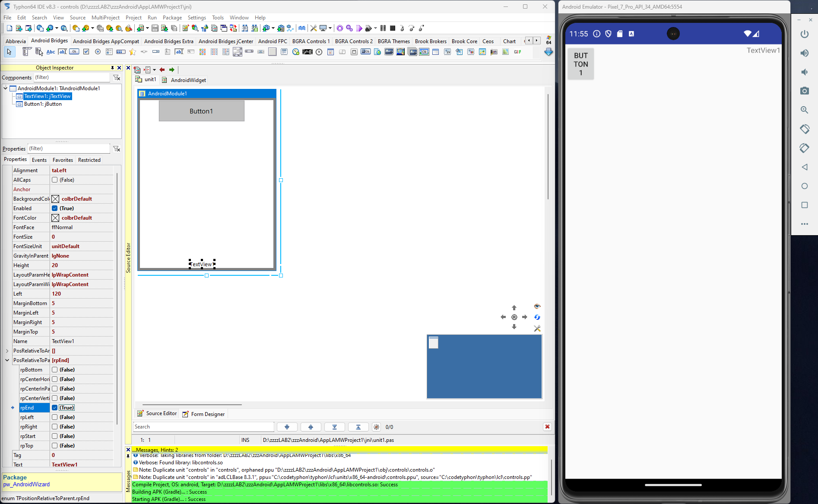
Task: Click emulator sidebar circle Home button
Action: coord(804,186)
